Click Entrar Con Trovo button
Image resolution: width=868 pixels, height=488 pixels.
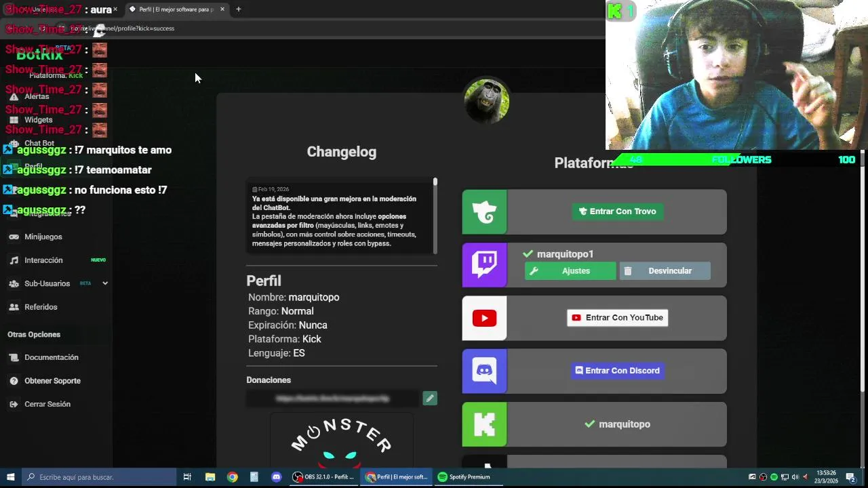pos(617,211)
